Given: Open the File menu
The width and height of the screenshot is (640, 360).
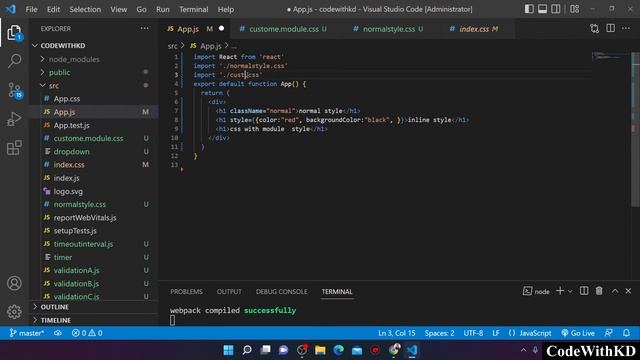Looking at the screenshot, I should point(31,9).
